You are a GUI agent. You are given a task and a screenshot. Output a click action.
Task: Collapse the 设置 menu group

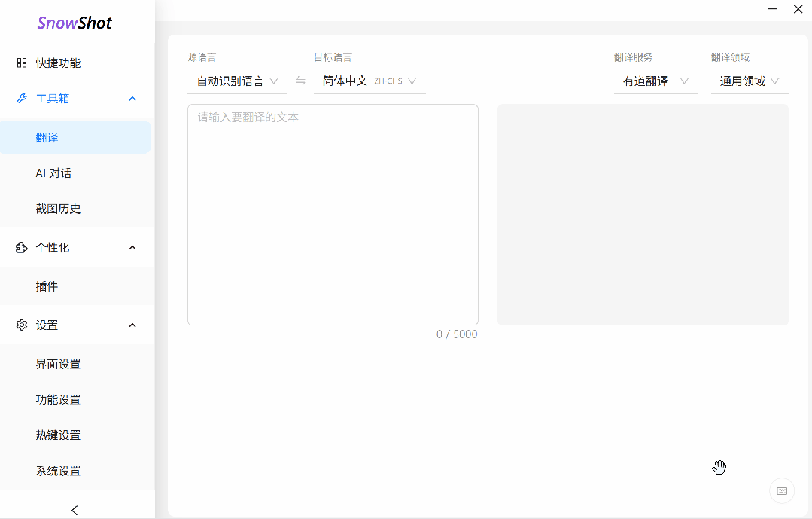click(132, 325)
